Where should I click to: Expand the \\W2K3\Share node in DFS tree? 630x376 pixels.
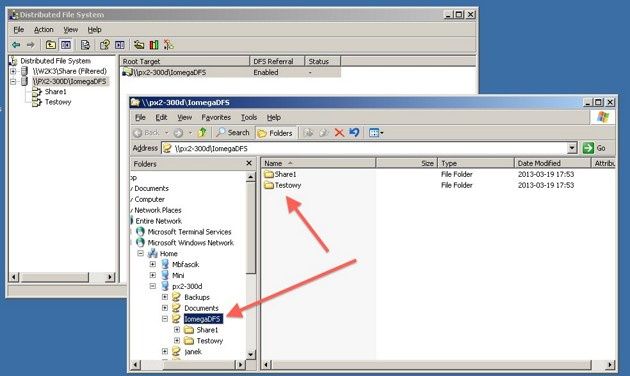[x=13, y=71]
